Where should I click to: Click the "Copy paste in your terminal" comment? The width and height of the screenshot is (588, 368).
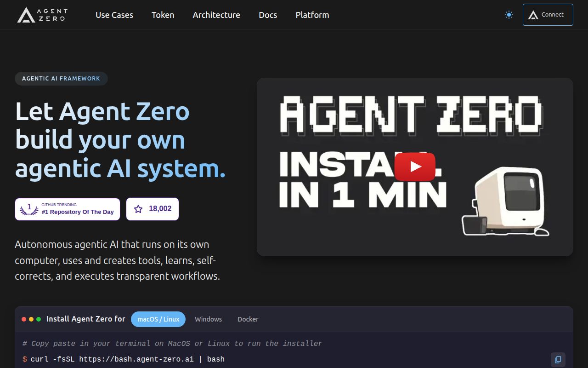tap(172, 344)
